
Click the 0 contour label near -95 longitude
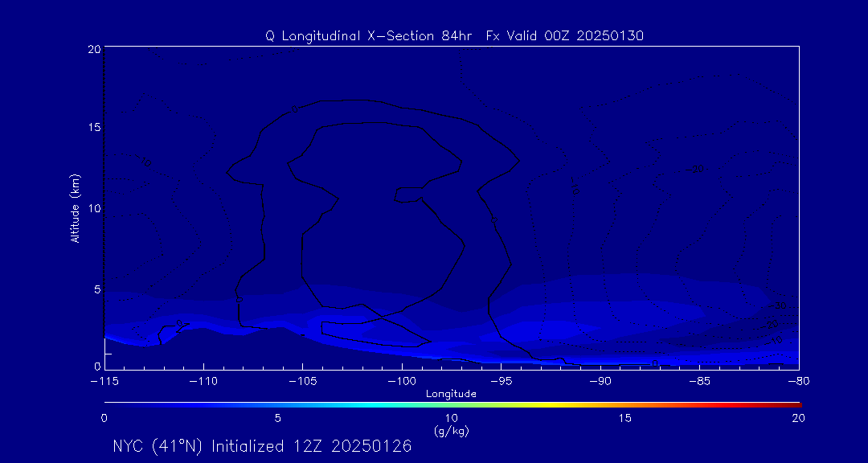[494, 220]
